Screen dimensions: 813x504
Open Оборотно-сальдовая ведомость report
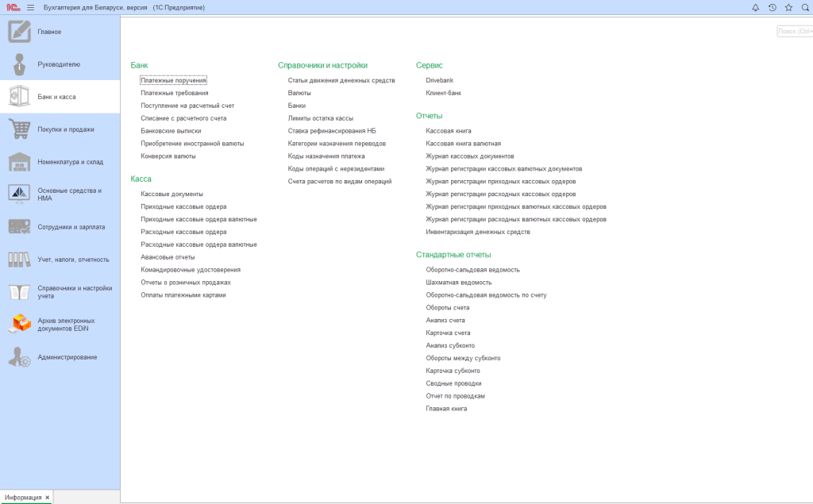click(x=472, y=270)
